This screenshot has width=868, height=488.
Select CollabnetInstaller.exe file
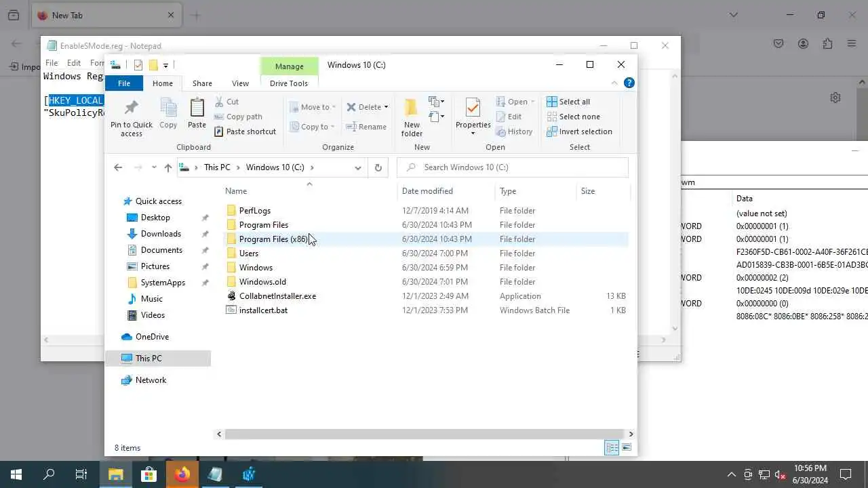click(x=277, y=296)
